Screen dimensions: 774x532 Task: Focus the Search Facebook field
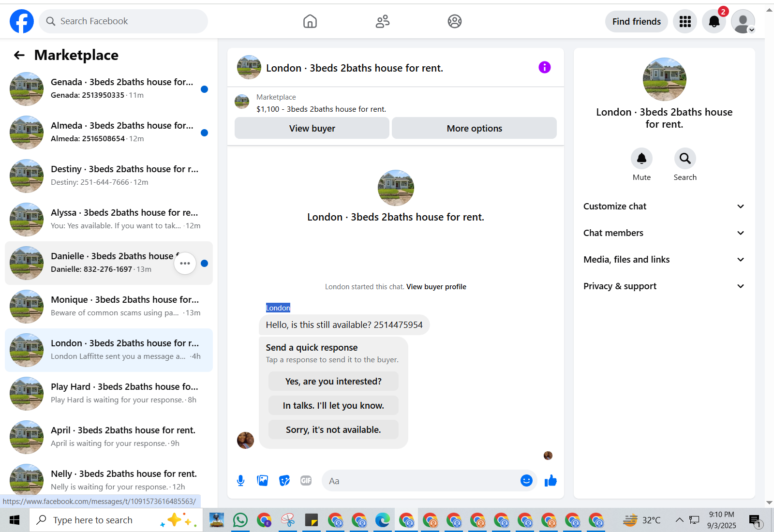coord(123,21)
